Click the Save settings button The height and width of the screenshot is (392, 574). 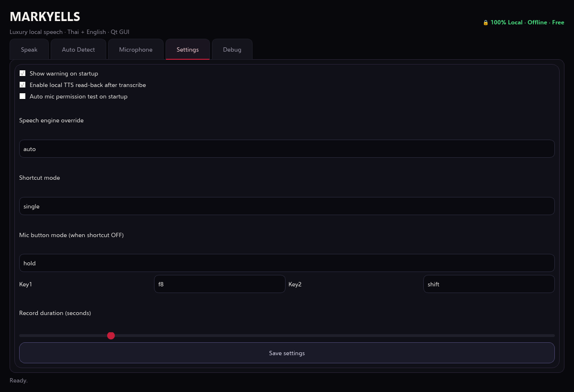tap(287, 353)
